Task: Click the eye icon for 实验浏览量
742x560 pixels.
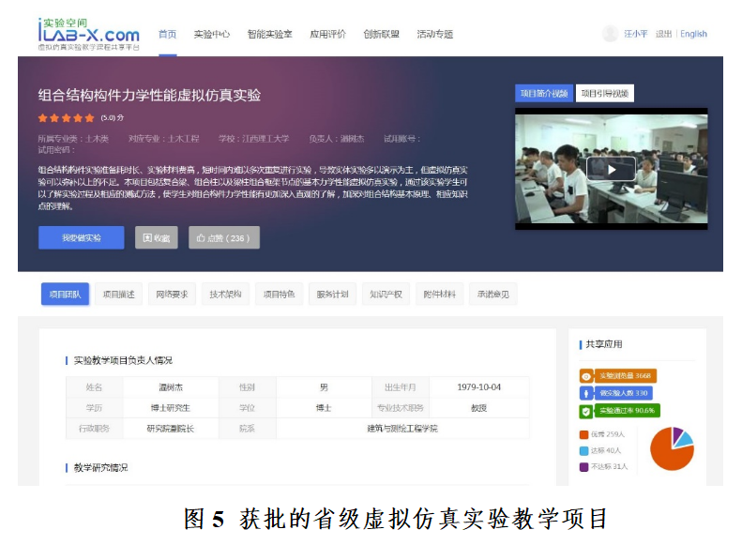Action: [x=586, y=375]
